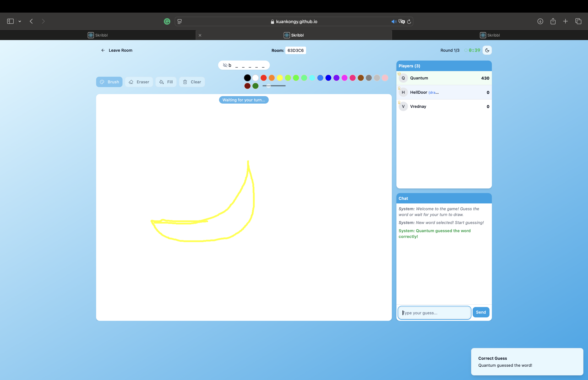The image size is (588, 380).
Task: Reload the page
Action: coord(409,21)
